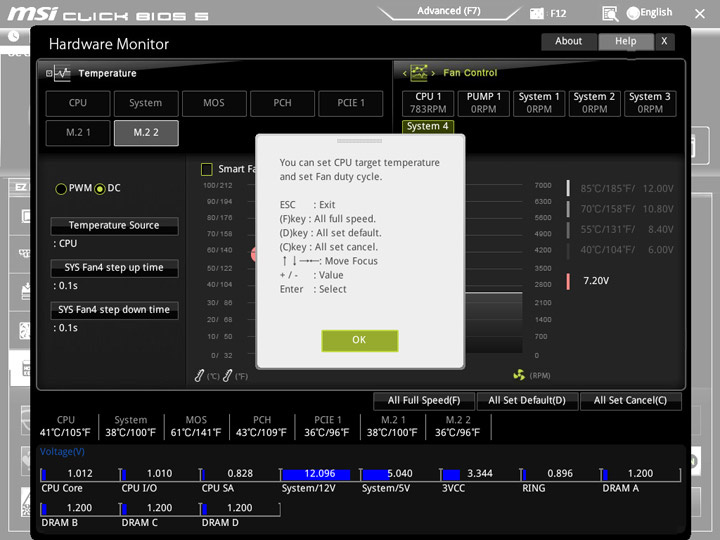Click the DRAM A voltage value
This screenshot has height=540, width=720.
point(640,474)
